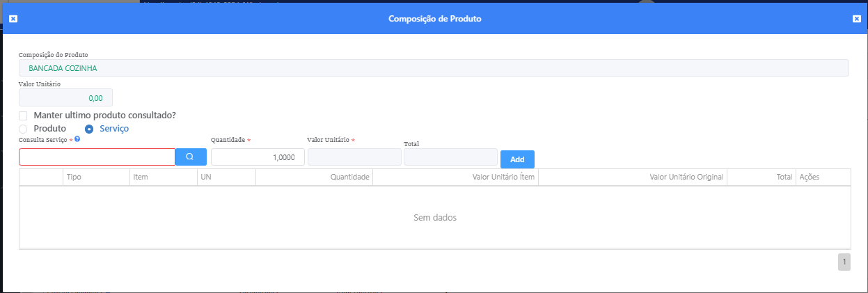Viewport: 868px width, 293px height.
Task: Click the Item column header
Action: point(140,177)
